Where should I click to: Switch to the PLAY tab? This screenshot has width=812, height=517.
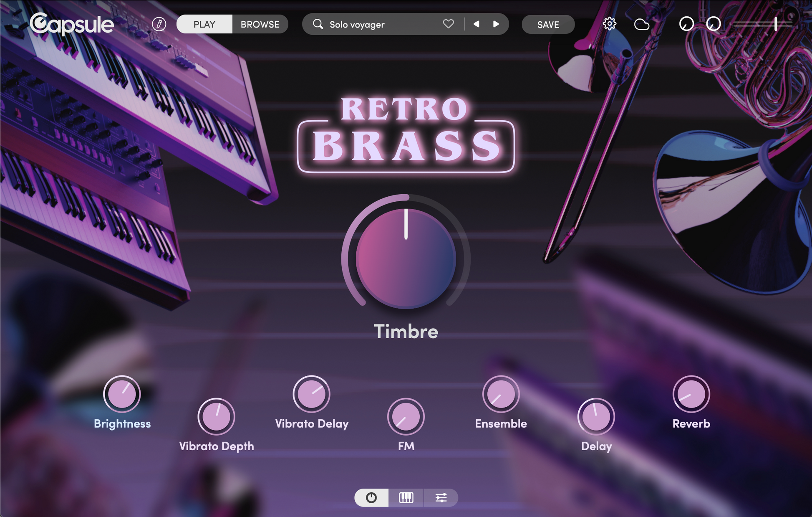point(204,24)
